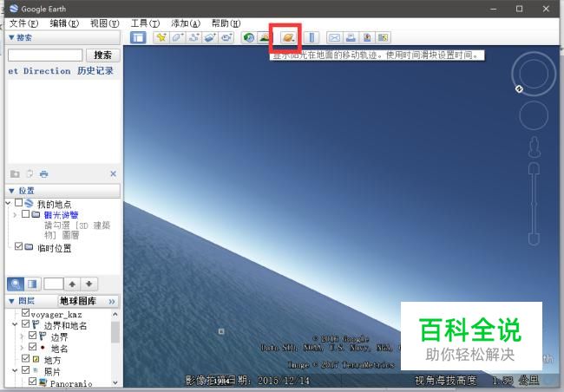Screen dimensions: 564x392
Task: Open the 添加 menu
Action: [x=186, y=23]
